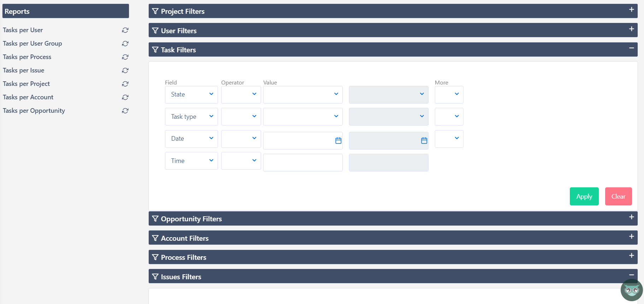Refresh the Tasks per User Group report

(125, 44)
